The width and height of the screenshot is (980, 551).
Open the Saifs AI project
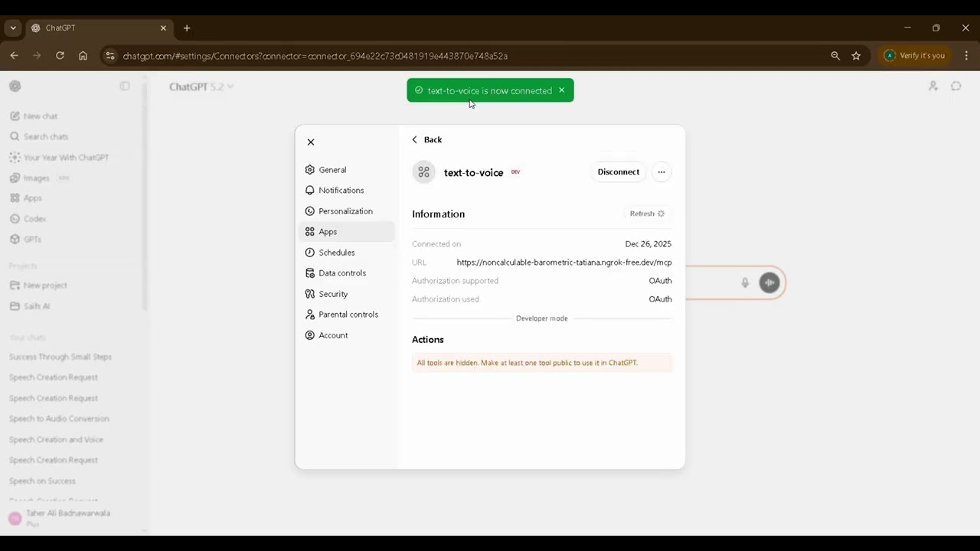pos(30,306)
